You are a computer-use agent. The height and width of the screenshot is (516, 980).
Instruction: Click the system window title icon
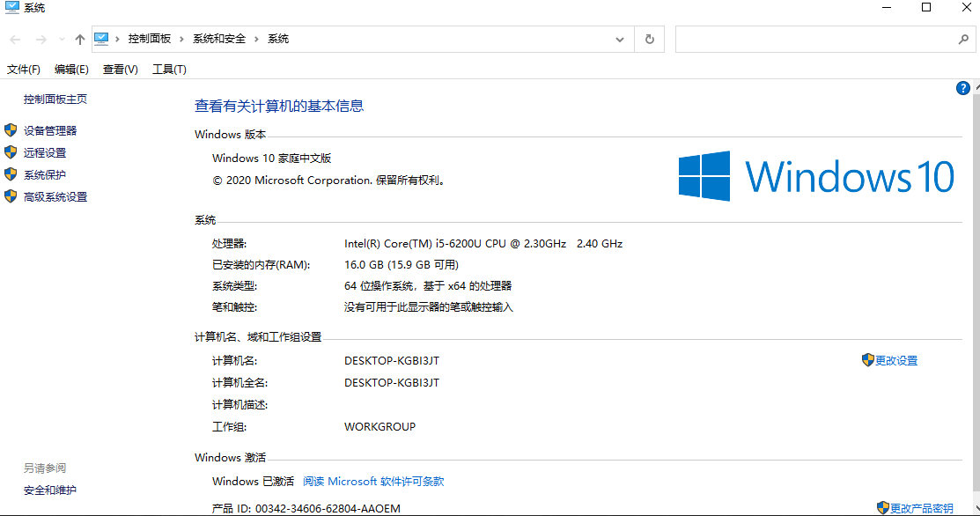tap(11, 8)
